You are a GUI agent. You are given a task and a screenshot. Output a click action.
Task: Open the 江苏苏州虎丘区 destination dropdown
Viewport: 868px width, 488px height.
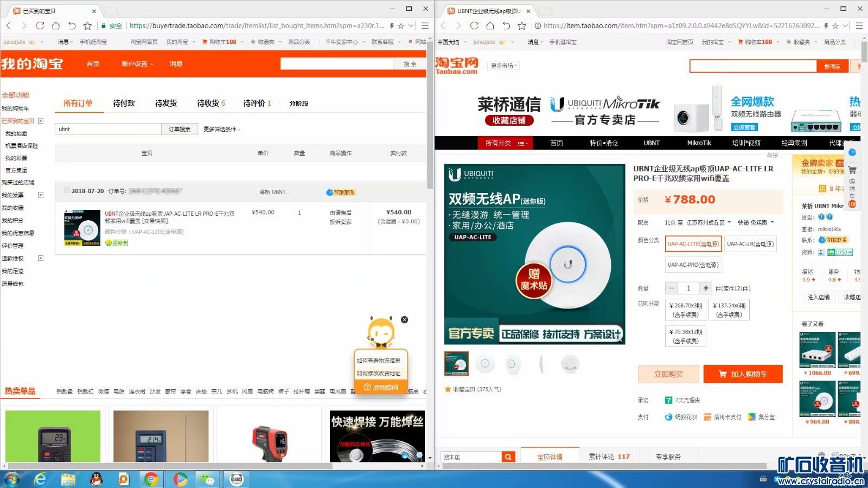(x=709, y=222)
